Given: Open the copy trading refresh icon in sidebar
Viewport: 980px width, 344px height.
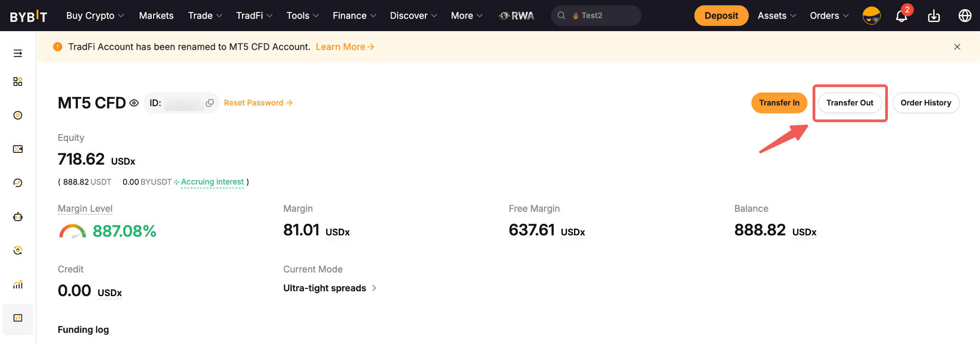Looking at the screenshot, I should pos(18,251).
